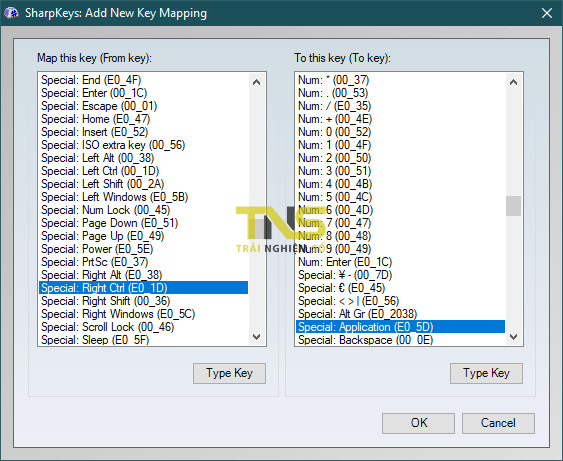Choose Num: / (E0_35) in To list
This screenshot has height=461, width=563.
point(400,106)
